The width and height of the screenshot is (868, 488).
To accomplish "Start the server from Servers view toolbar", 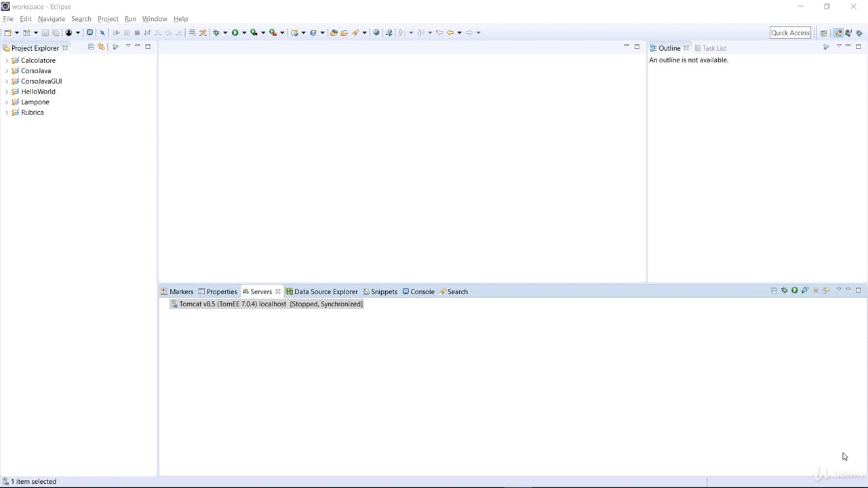I will point(795,291).
